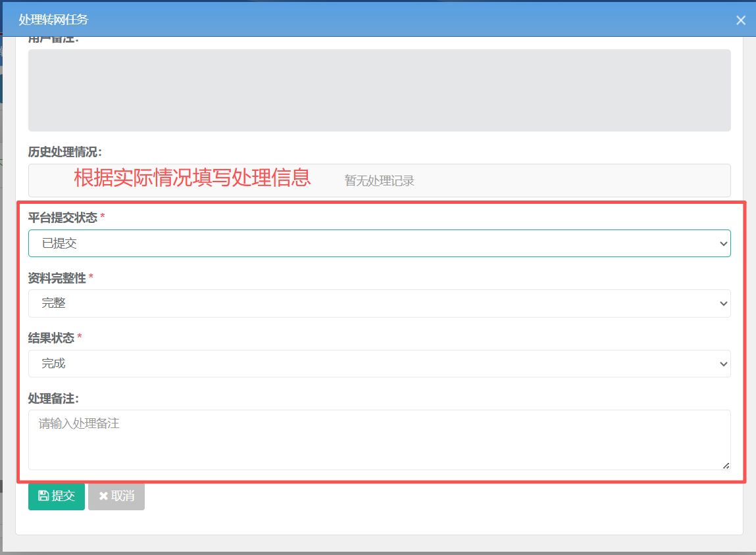Expand the 资料完整性 select box
The height and width of the screenshot is (555, 756).
(x=379, y=304)
